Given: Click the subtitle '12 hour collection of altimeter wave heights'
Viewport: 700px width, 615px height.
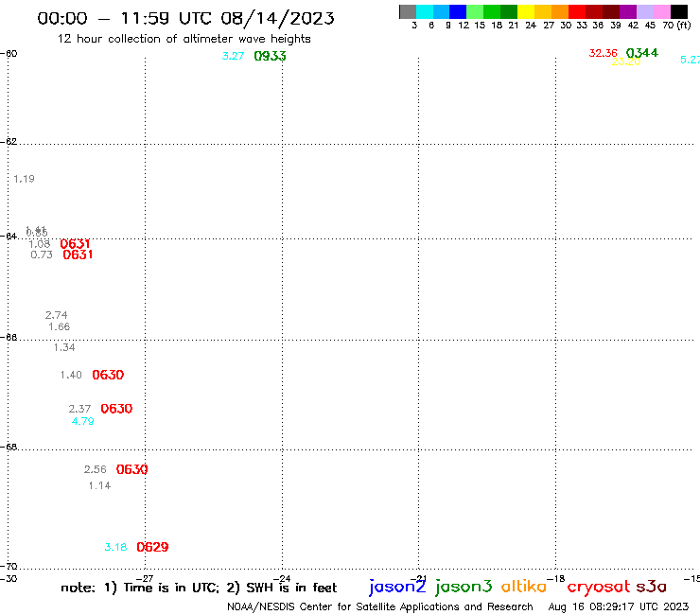Looking at the screenshot, I should click(x=184, y=39).
